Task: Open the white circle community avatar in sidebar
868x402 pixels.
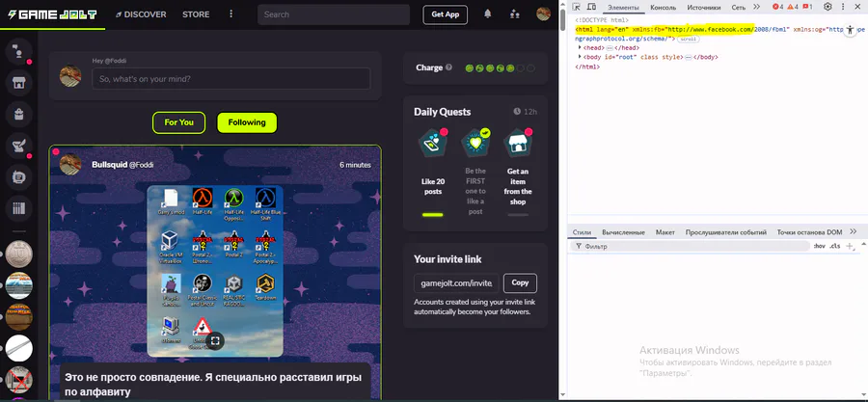Action: [x=19, y=349]
